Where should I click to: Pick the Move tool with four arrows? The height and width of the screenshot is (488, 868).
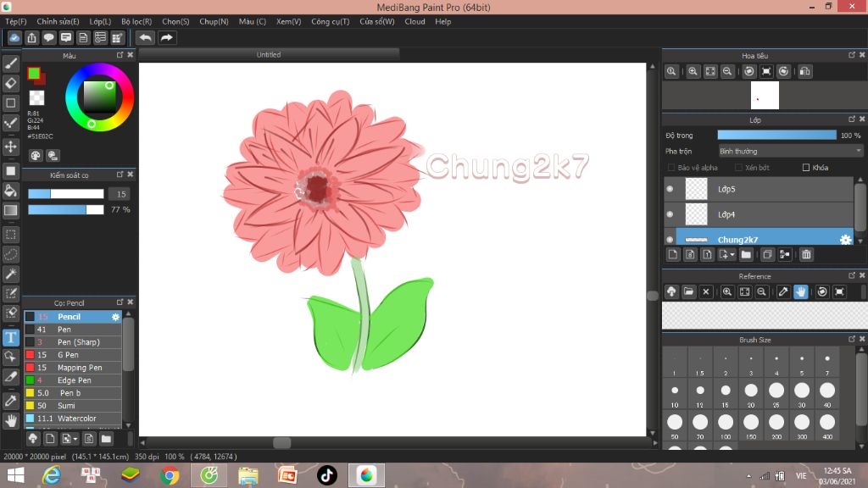[10, 147]
